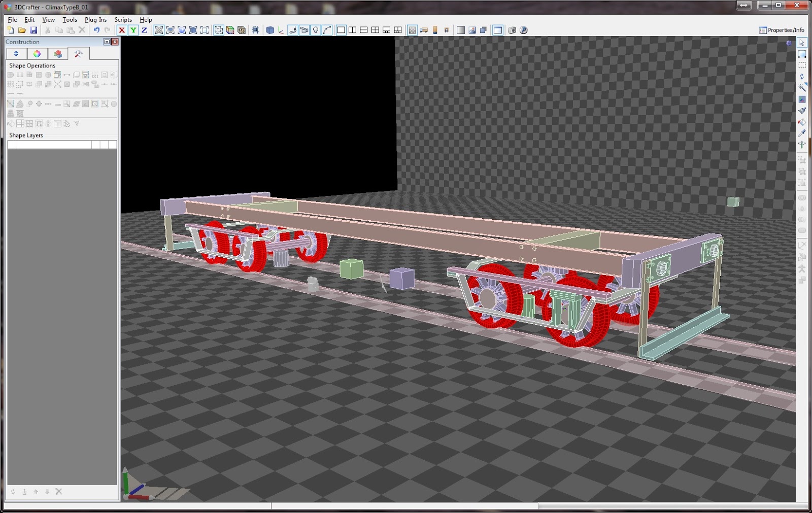Select the green cube shape in viewport
Screen dimensions: 812x513
coord(351,268)
